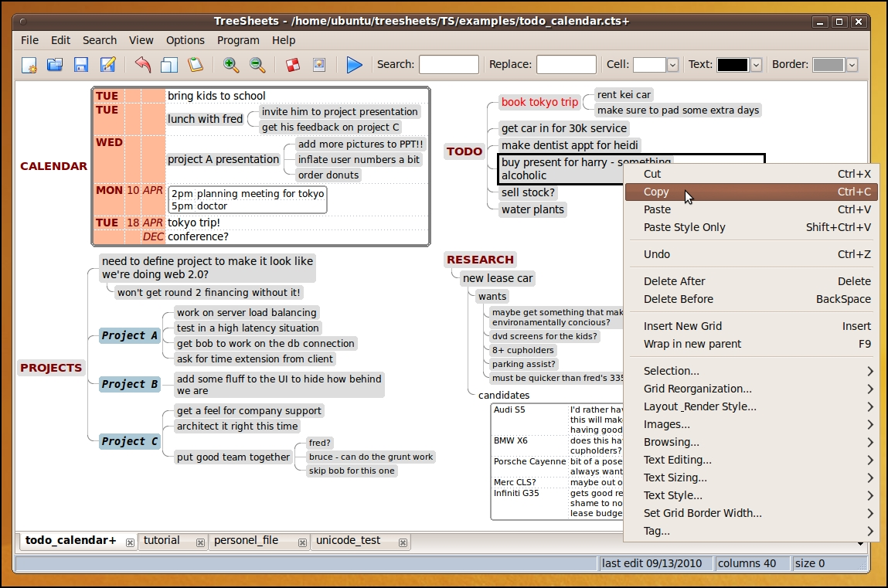The image size is (888, 588).
Task: Open the Search menu
Action: pyautogui.click(x=100, y=40)
